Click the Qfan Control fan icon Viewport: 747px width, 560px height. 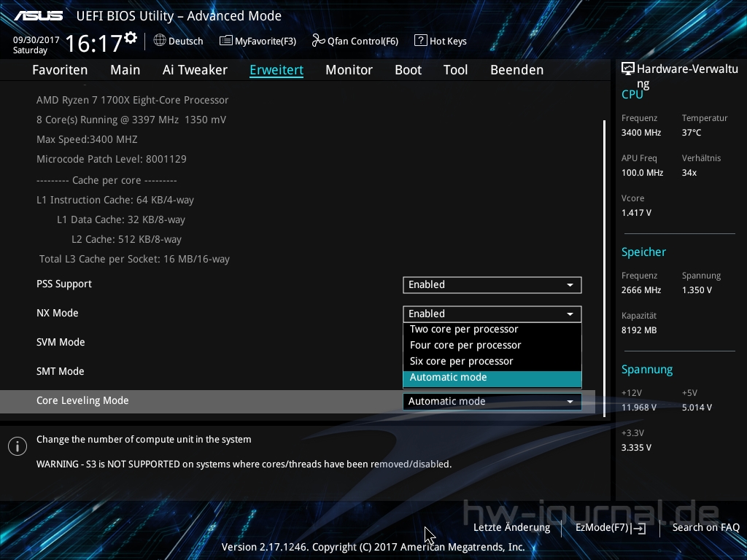(x=318, y=41)
